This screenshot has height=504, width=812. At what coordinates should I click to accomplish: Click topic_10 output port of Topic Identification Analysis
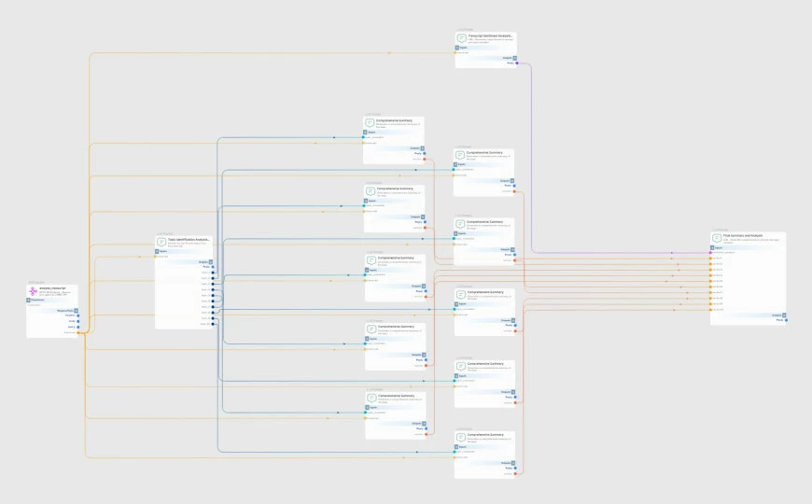pos(213,324)
